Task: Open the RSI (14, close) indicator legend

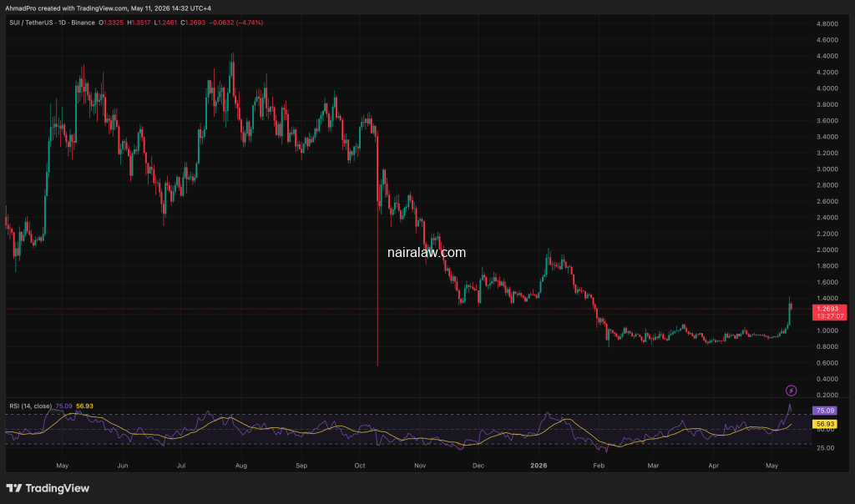Action: point(31,406)
